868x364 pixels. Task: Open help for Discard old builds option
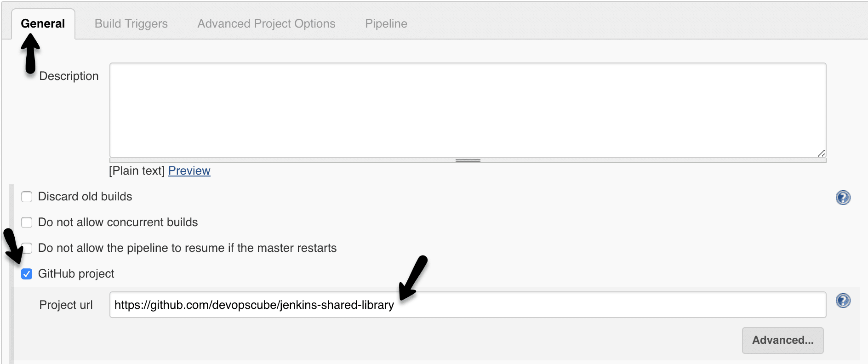843,197
